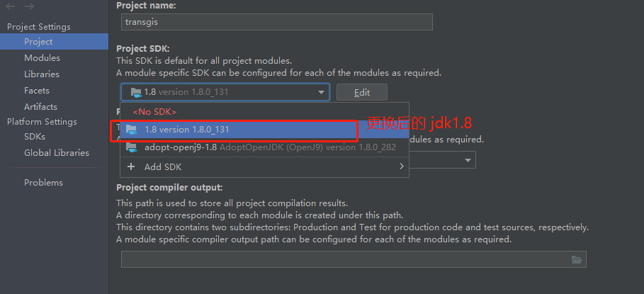Open the Facets section

(x=37, y=91)
